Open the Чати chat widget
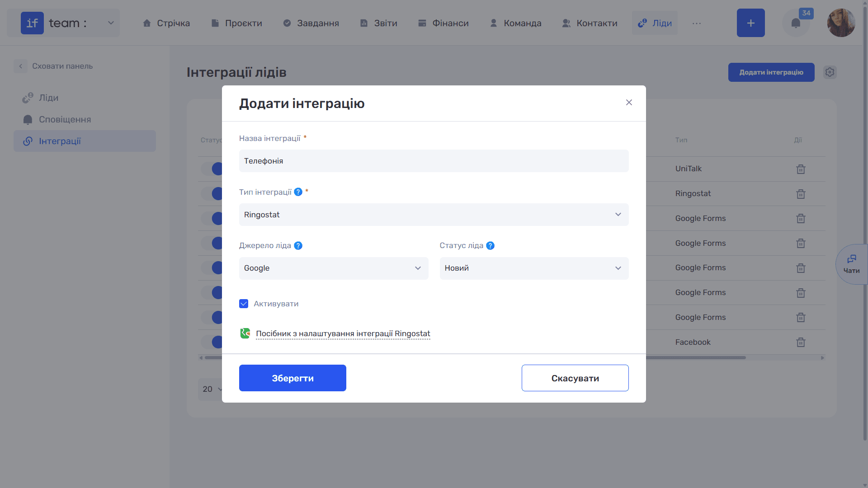Image resolution: width=868 pixels, height=488 pixels. tap(852, 264)
